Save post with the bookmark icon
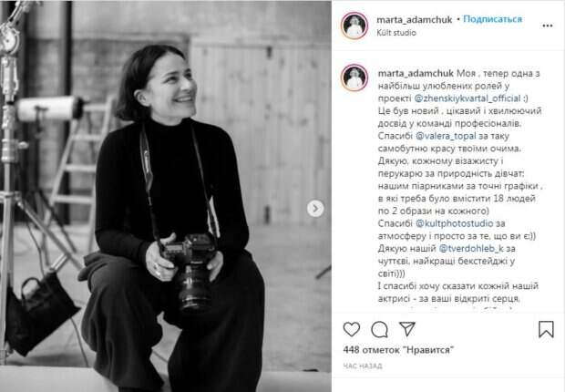 point(546,329)
